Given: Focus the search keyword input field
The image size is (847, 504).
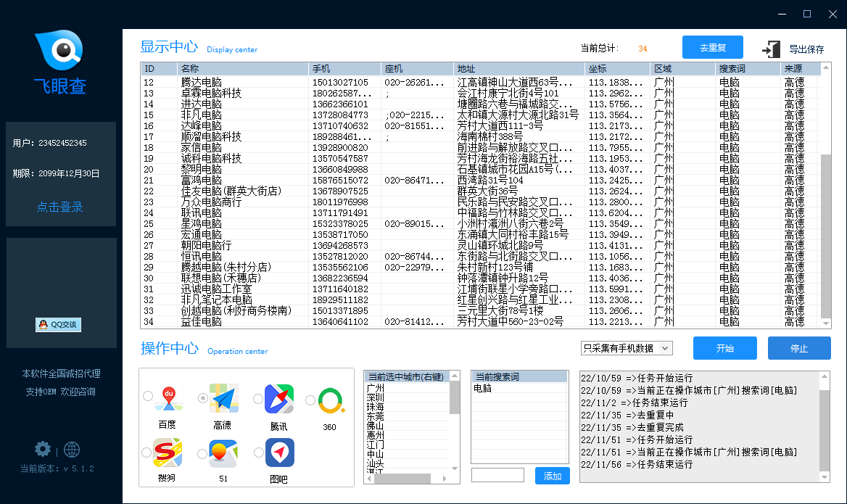Looking at the screenshot, I should 497,476.
